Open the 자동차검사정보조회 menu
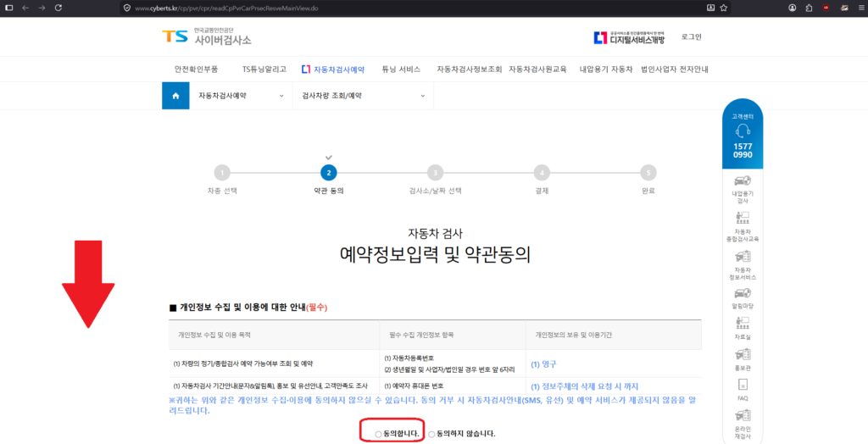 (x=469, y=69)
